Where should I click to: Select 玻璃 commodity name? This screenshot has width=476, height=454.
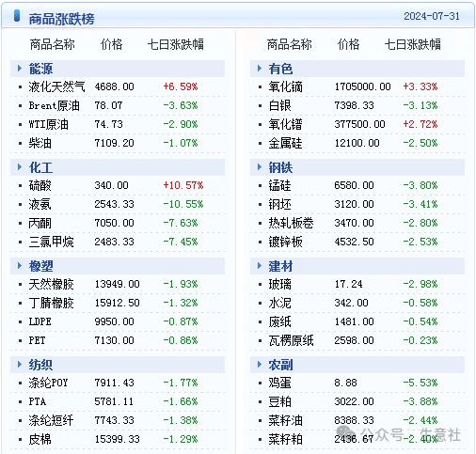click(x=279, y=284)
